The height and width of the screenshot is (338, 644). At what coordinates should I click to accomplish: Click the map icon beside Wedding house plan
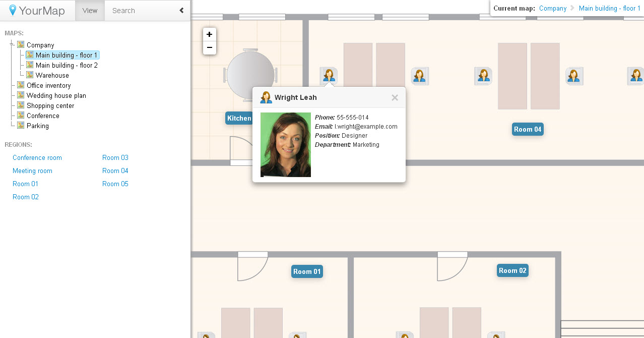point(21,95)
